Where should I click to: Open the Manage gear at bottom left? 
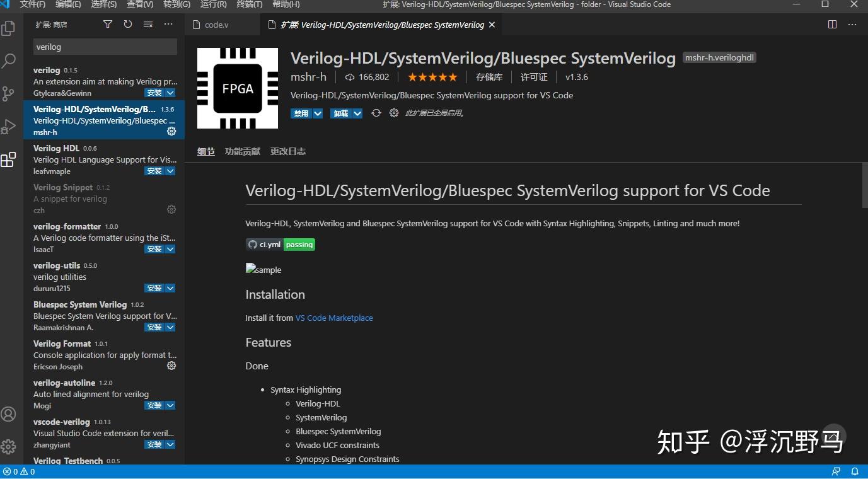pyautogui.click(x=9, y=447)
